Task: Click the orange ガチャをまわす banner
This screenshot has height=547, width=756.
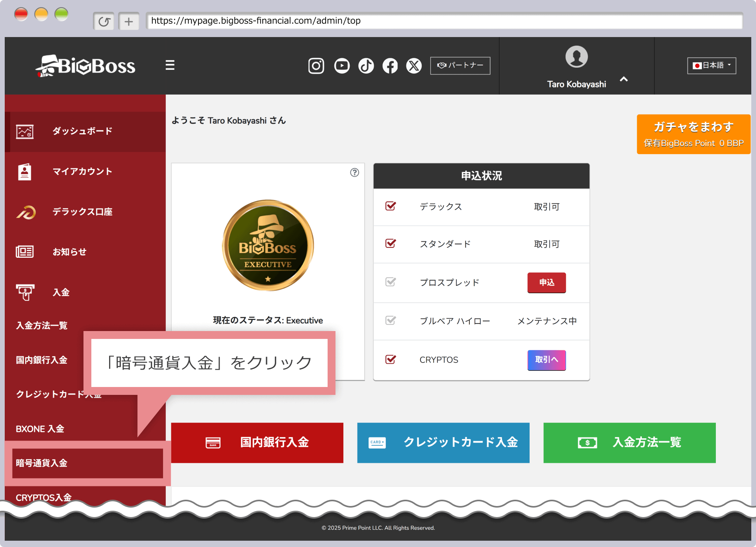Action: pos(693,134)
